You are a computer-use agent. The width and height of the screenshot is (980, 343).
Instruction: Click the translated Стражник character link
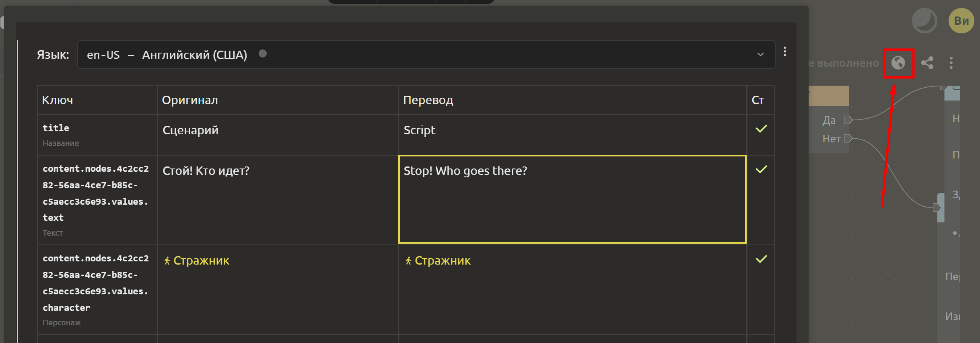[438, 261]
